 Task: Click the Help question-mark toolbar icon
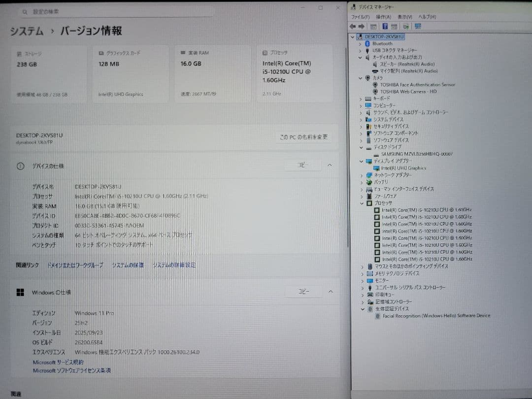[x=386, y=26]
